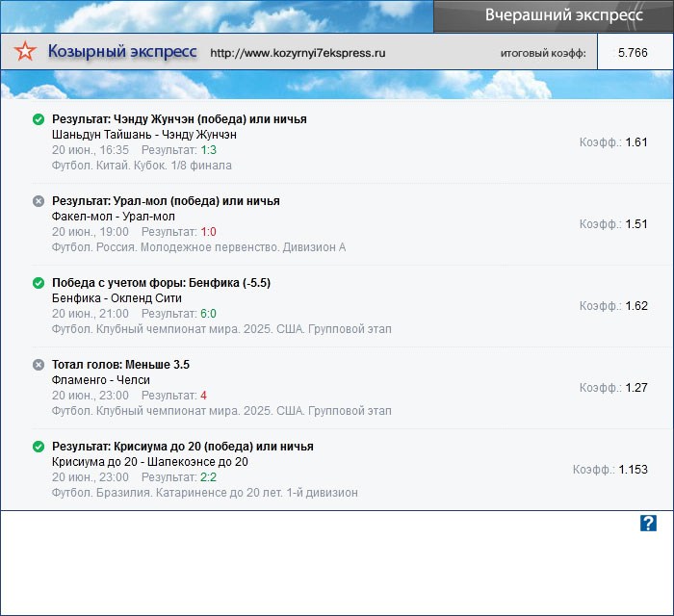Select heading Результат: Чэнду Жунчэн (победа) или ничья
This screenshot has height=616, width=674.
point(179,119)
